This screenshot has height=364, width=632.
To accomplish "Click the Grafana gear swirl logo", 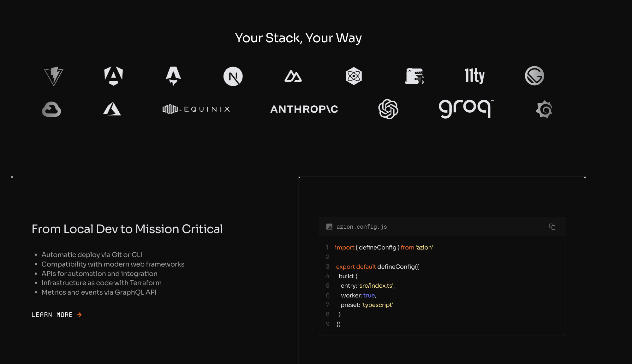I will click(x=544, y=109).
